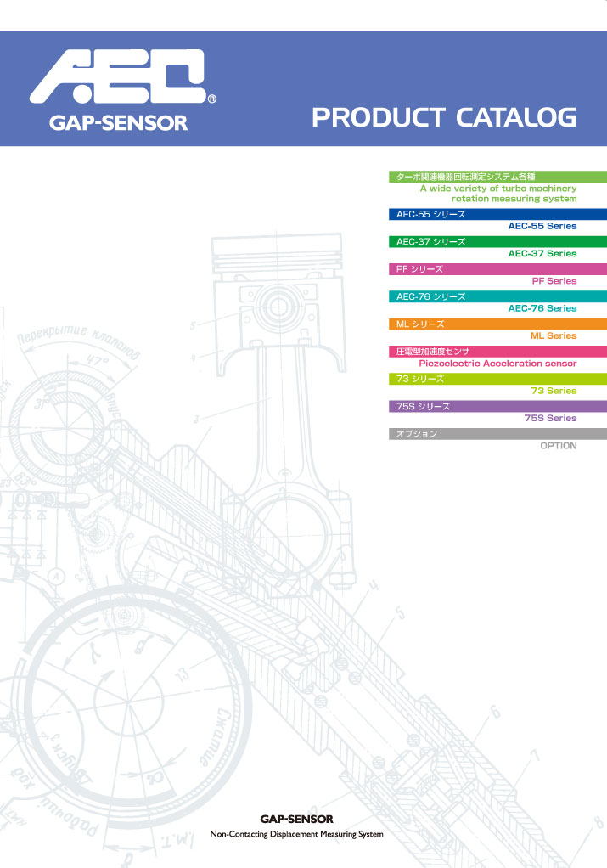Screen dimensions: 607x868
Task: Select the green AEC-37 シリーズ tab bar
Action: pyautogui.click(x=497, y=242)
